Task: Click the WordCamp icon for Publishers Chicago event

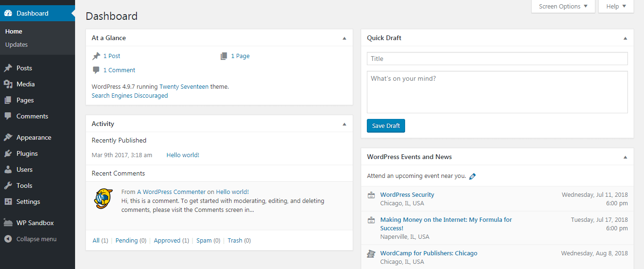Action: (371, 253)
